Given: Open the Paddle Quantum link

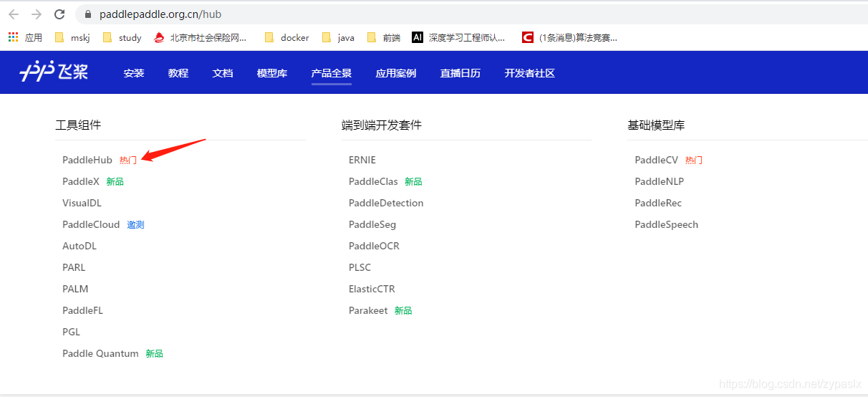Looking at the screenshot, I should pos(100,353).
